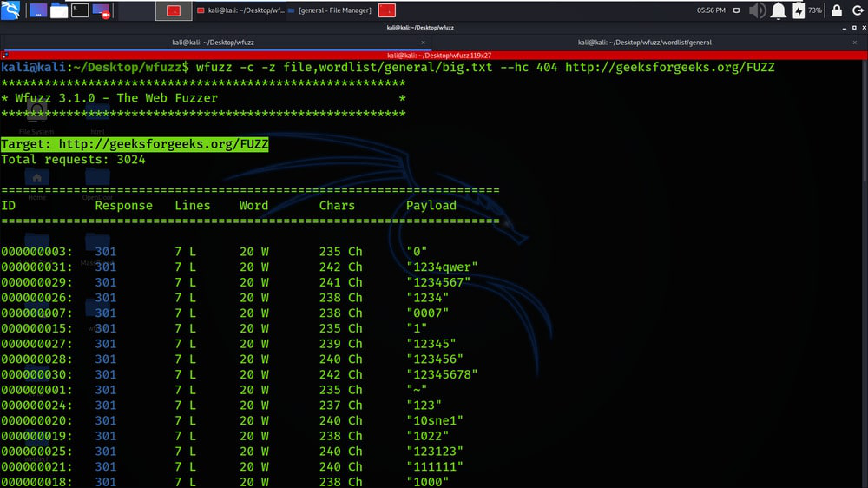Image resolution: width=868 pixels, height=488 pixels.
Task: Launch the terminal emulator panel icon
Action: click(x=80, y=10)
